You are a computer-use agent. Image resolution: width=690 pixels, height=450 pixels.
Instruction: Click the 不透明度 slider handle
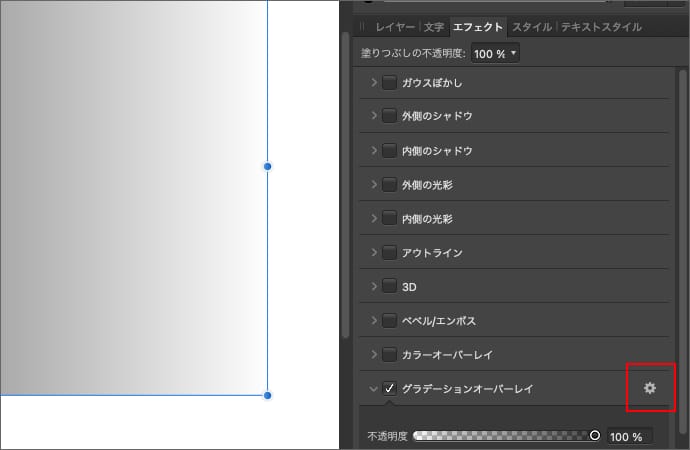point(595,436)
